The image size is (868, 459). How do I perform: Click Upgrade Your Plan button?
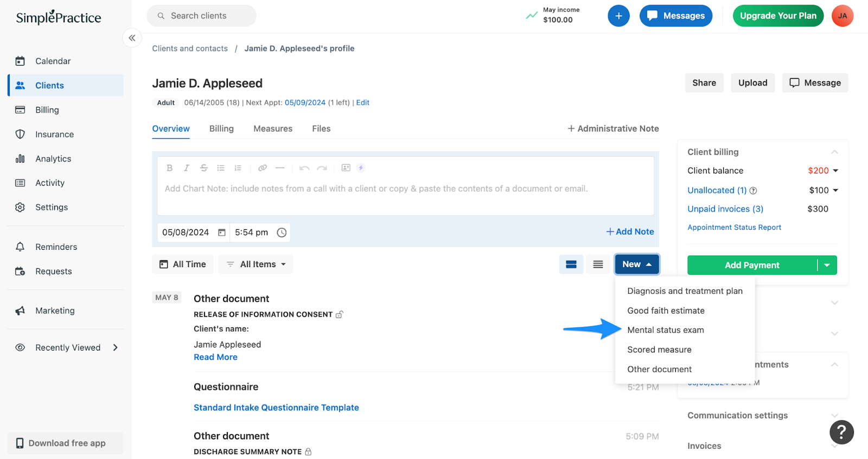[778, 16]
